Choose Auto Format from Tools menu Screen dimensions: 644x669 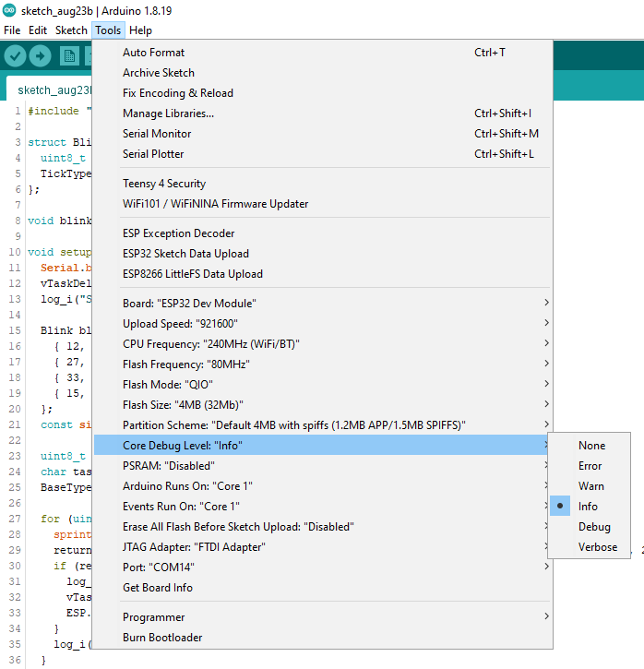point(322,53)
